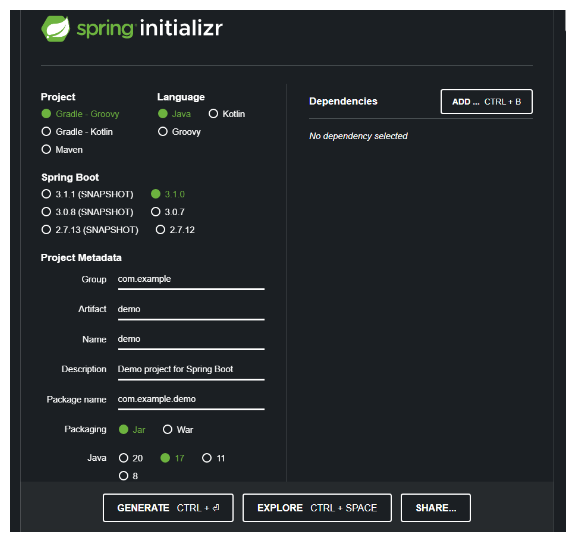Screen dimensions: 576x542
Task: Open Explore project preview
Action: coord(317,508)
